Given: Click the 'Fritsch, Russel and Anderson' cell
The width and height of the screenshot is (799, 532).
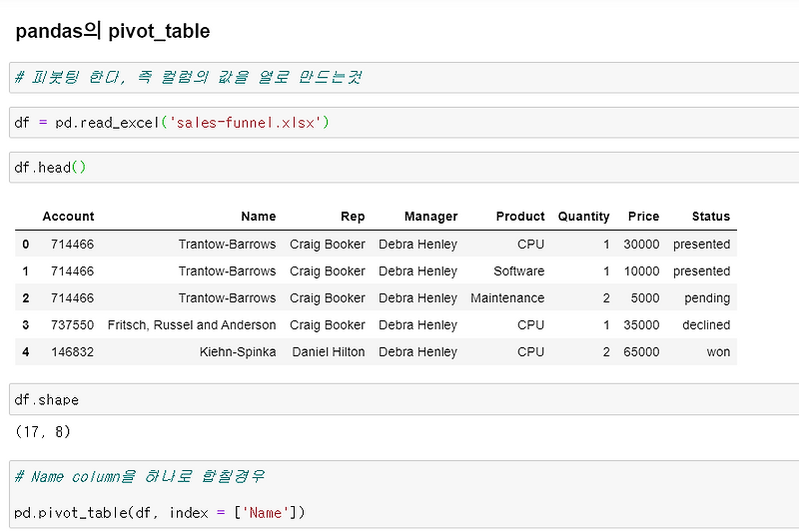Looking at the screenshot, I should click(192, 325).
